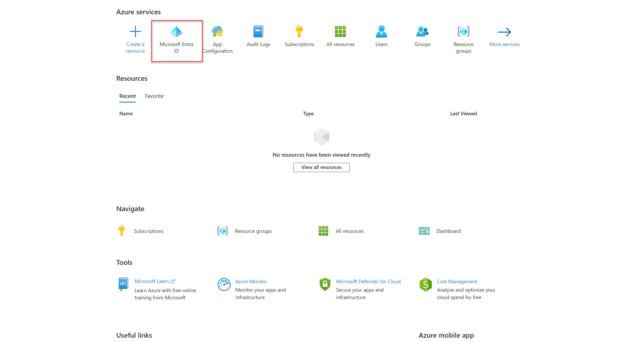
Task: Sort by the Name column header
Action: point(126,113)
